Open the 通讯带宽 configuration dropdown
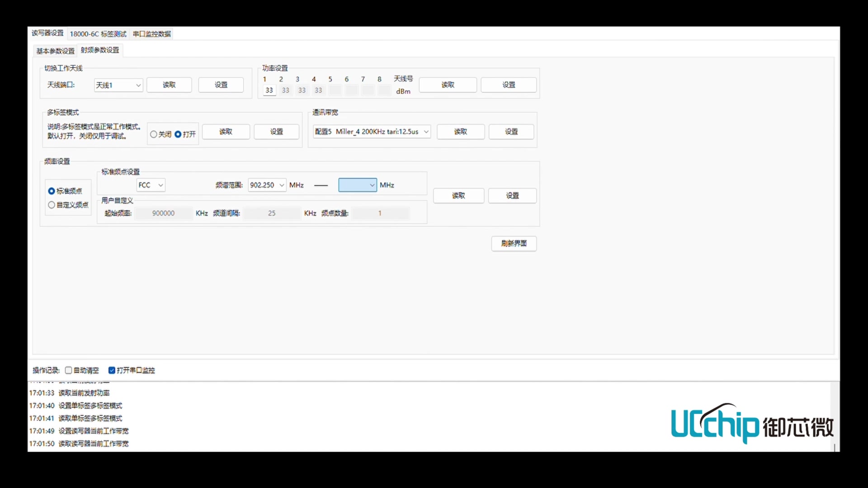Image resolution: width=868 pixels, height=488 pixels. [x=372, y=131]
